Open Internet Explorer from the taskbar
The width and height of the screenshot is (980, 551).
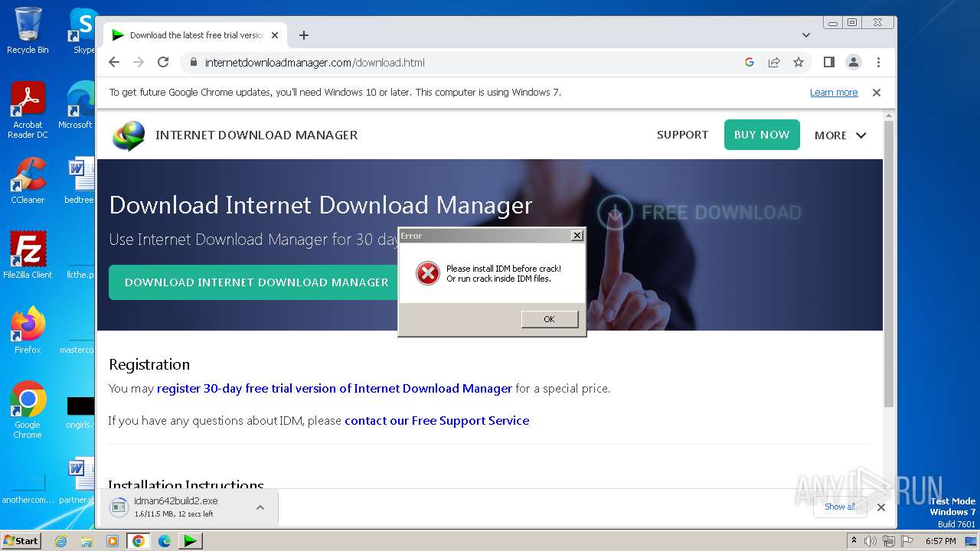tap(60, 541)
